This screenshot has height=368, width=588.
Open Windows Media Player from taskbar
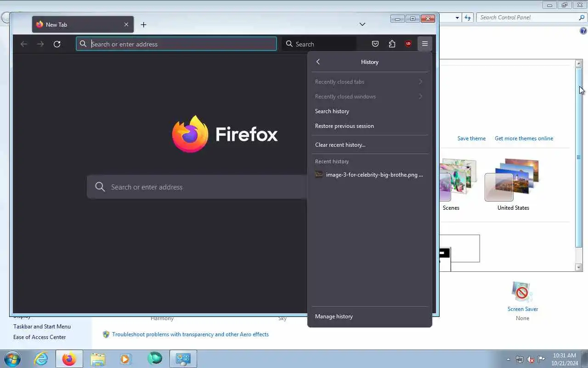tap(126, 359)
